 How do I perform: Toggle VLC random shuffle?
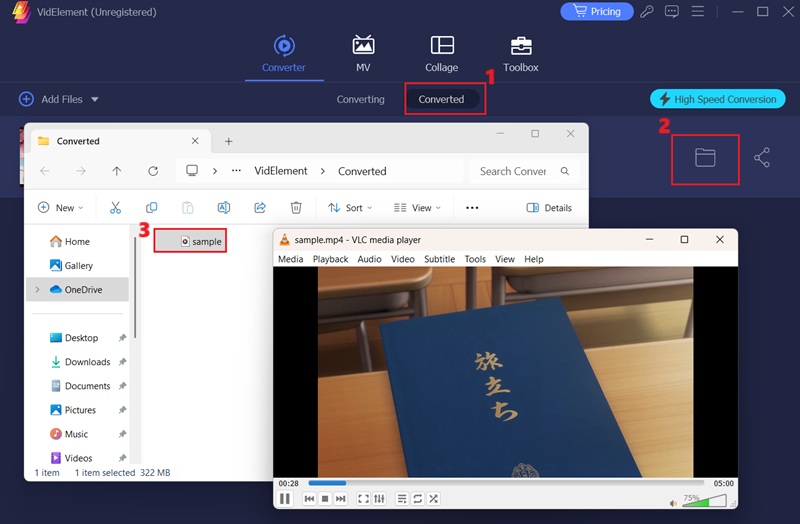click(434, 498)
